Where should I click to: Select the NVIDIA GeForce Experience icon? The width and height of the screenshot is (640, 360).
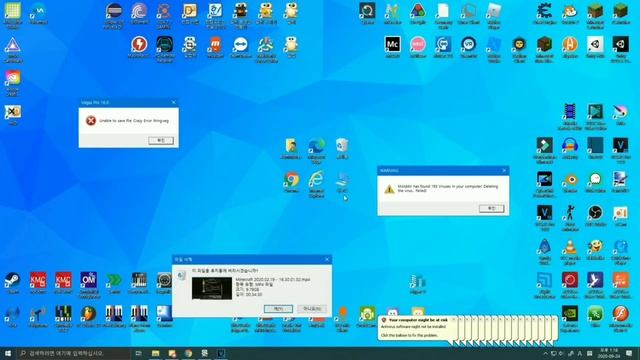(x=570, y=314)
